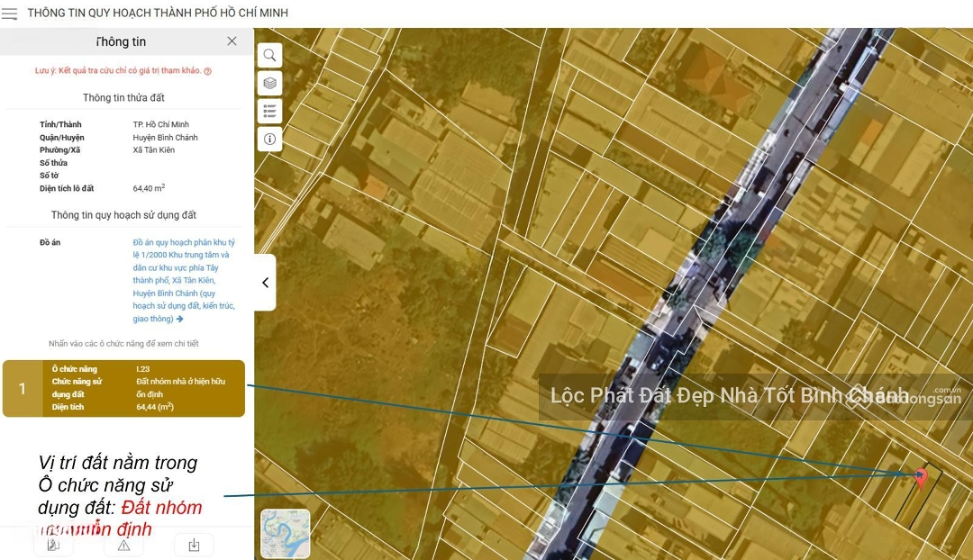This screenshot has width=973, height=560.
Task: Open the map layers panel
Action: (269, 83)
